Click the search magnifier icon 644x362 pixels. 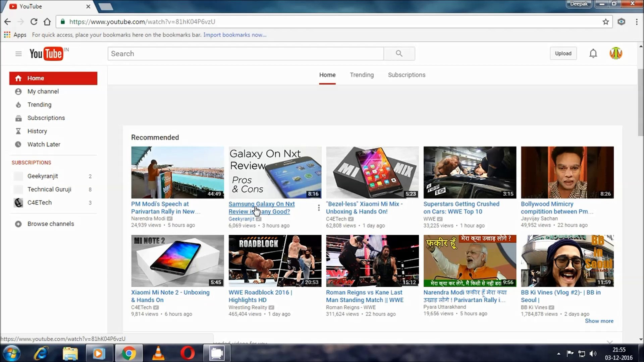coord(399,54)
